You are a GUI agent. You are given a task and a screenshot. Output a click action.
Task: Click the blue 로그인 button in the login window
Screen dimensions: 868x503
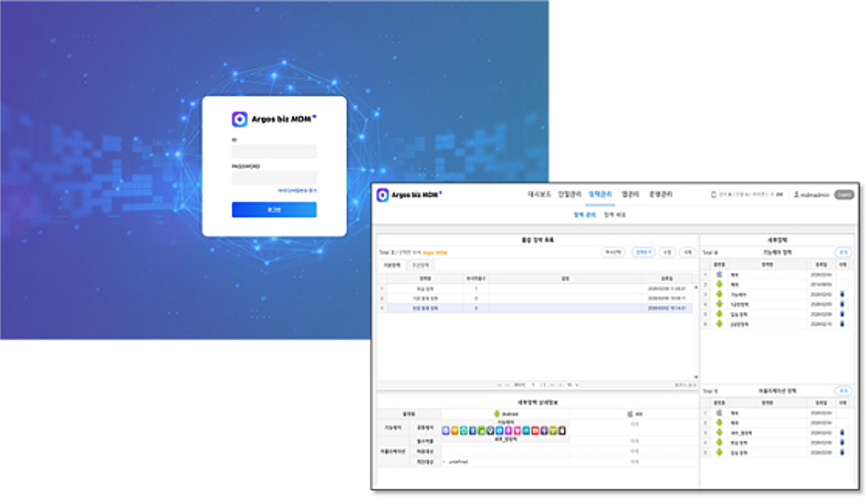click(274, 210)
